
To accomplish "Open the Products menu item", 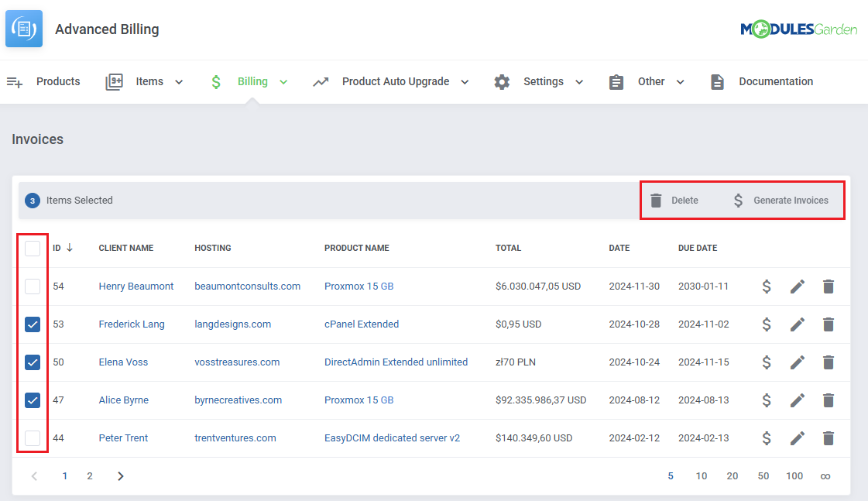I will (58, 81).
